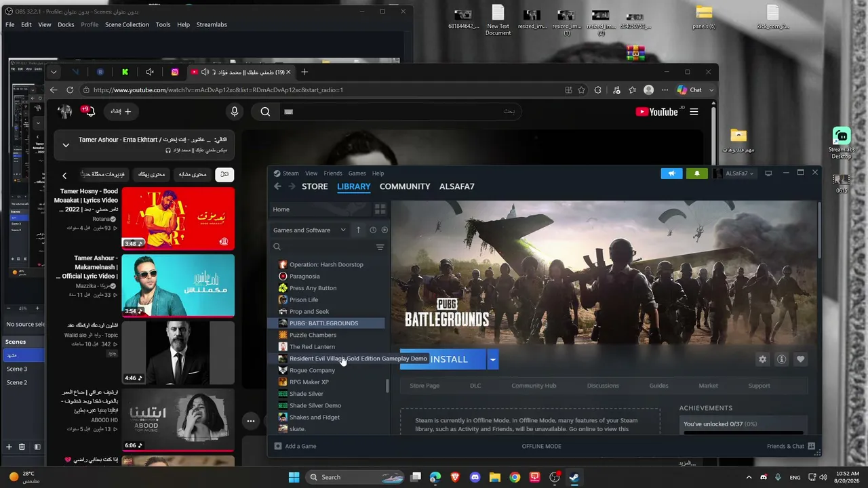The width and height of the screenshot is (868, 488).
Task: Filter ready-to-play games in Steam library
Action: coord(384,230)
